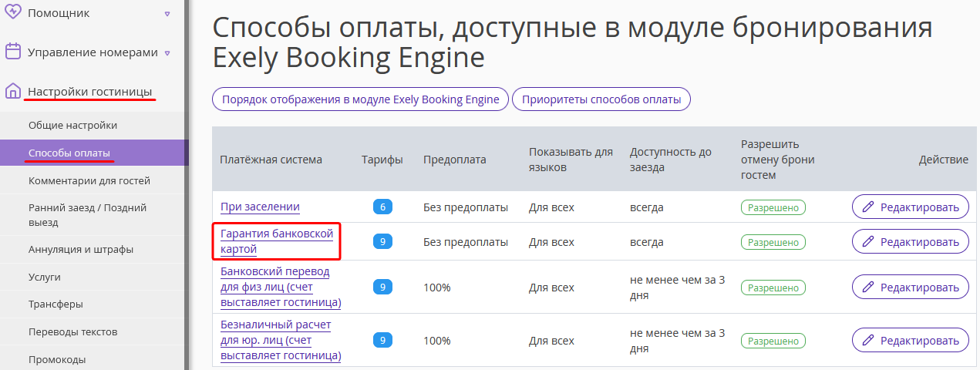Screen dimensions: 980x370
Task: Click Приоритеты способов оплаты button
Action: pos(601,99)
